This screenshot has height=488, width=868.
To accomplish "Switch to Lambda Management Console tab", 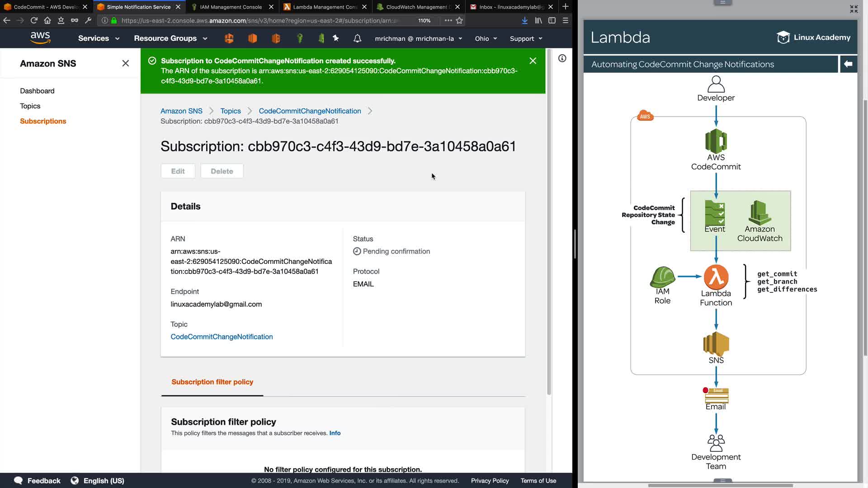I will pyautogui.click(x=325, y=7).
